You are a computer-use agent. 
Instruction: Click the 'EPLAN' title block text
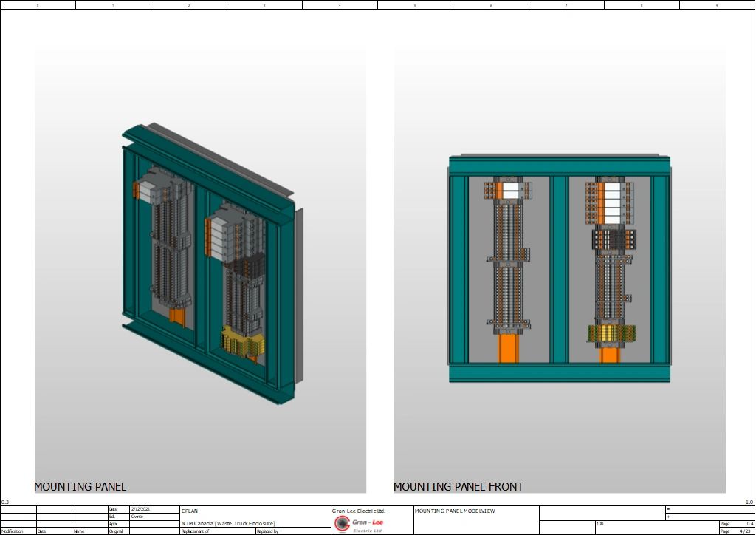190,511
